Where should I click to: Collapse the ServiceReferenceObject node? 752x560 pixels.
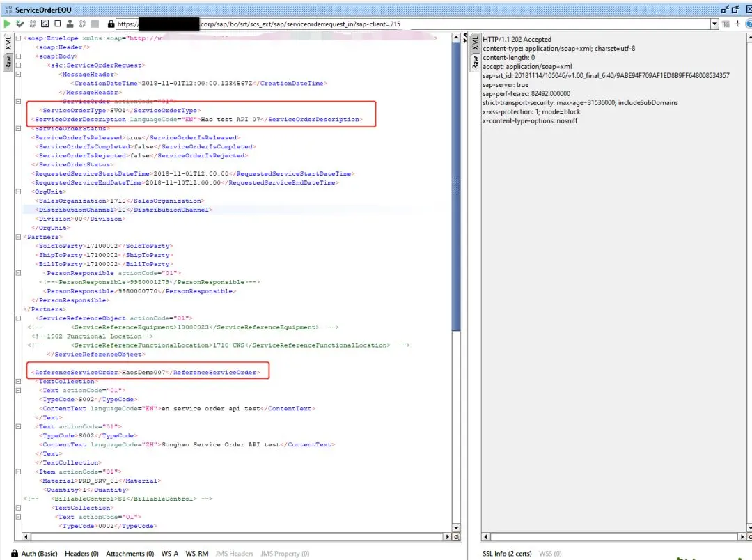[x=18, y=318]
